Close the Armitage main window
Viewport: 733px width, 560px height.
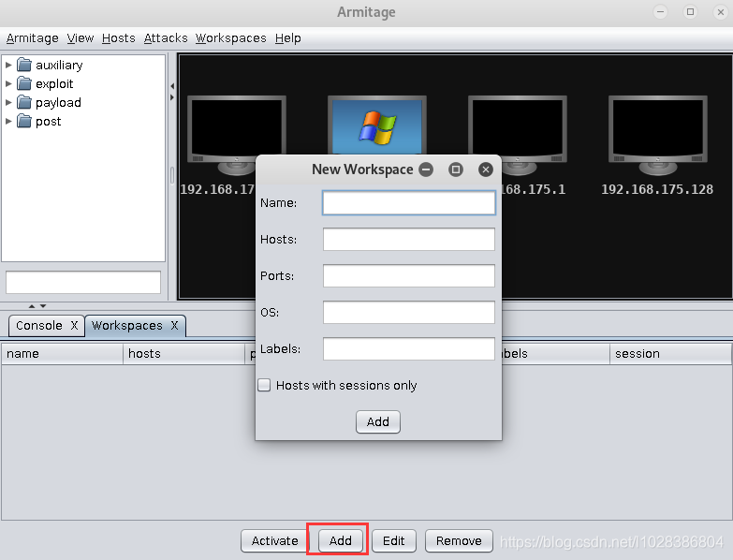(720, 12)
